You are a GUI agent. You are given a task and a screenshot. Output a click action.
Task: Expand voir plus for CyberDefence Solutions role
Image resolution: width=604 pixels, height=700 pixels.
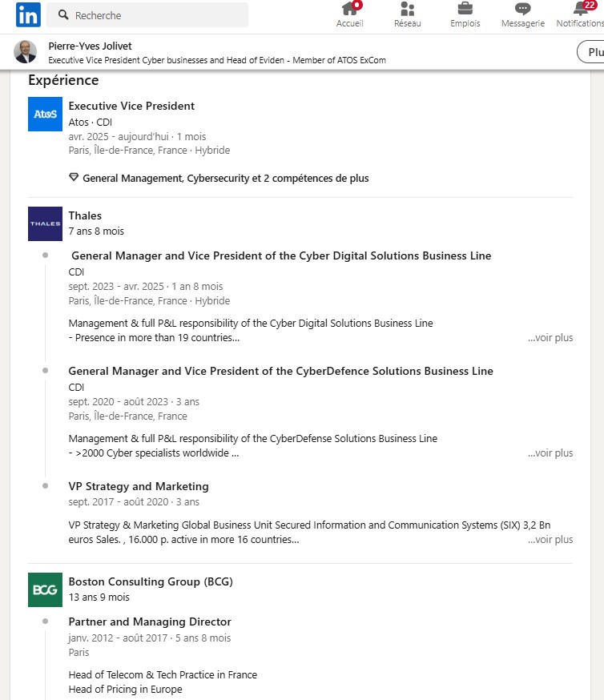coord(550,453)
